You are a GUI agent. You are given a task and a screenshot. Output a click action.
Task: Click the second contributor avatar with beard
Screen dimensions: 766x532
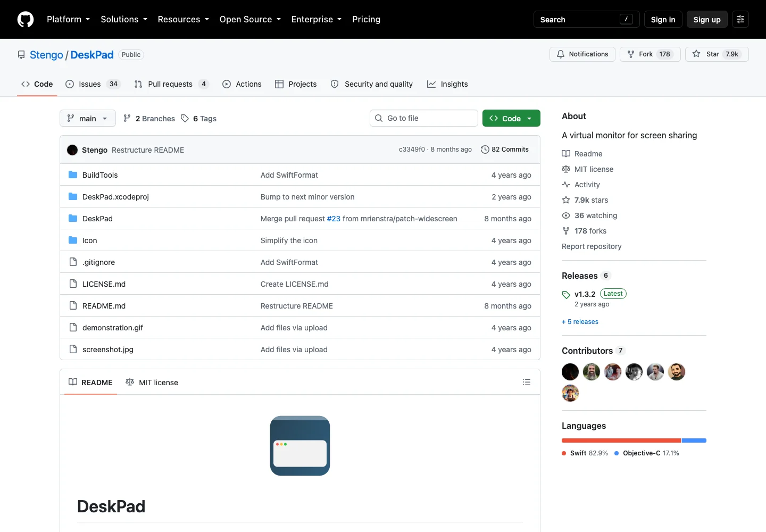click(592, 372)
